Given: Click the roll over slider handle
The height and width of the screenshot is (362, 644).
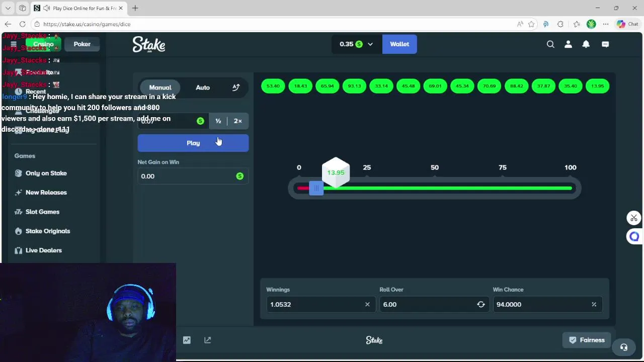Looking at the screenshot, I should 316,189.
